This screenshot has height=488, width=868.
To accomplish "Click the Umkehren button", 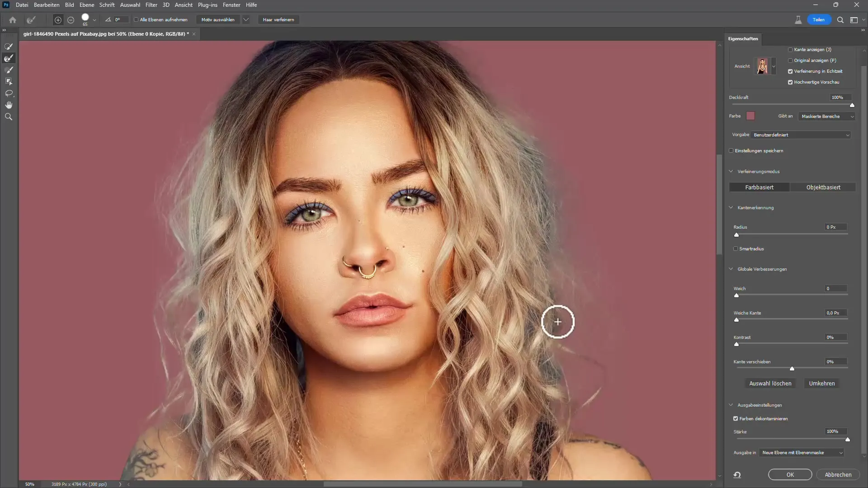I will [x=821, y=384].
